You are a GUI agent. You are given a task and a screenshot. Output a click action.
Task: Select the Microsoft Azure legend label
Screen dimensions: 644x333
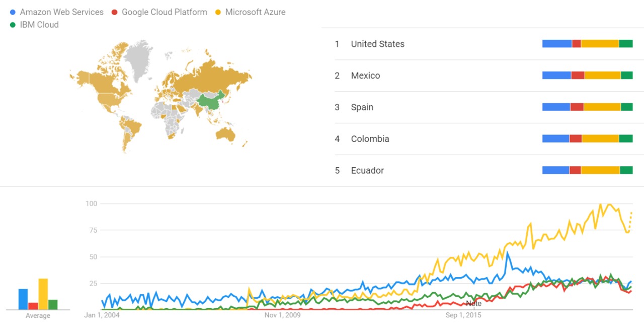point(255,12)
